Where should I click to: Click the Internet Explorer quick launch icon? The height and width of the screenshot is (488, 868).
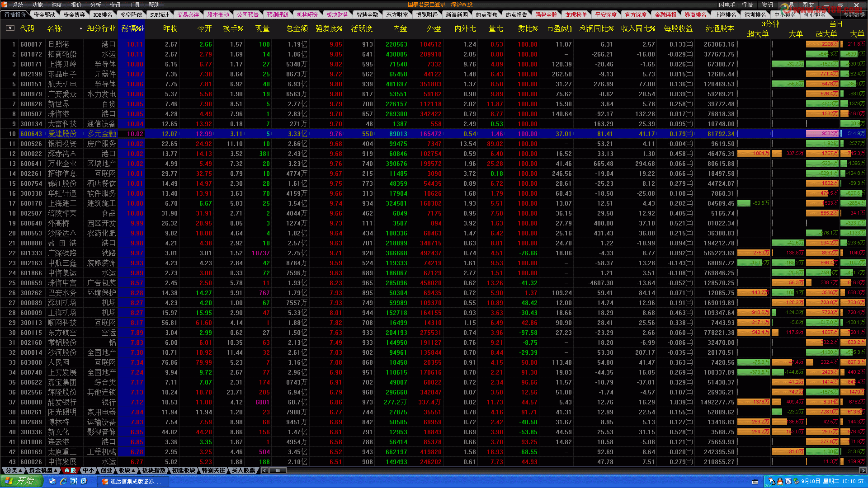[63, 481]
